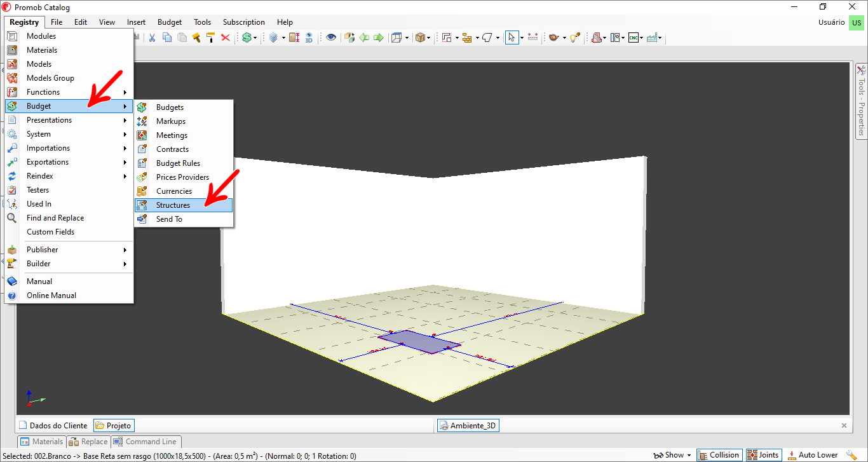
Task: Switch to Dados do Cliente tab
Action: pos(53,426)
